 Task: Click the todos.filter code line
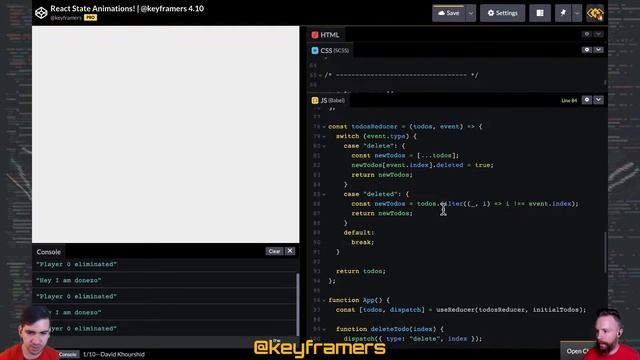(465, 204)
